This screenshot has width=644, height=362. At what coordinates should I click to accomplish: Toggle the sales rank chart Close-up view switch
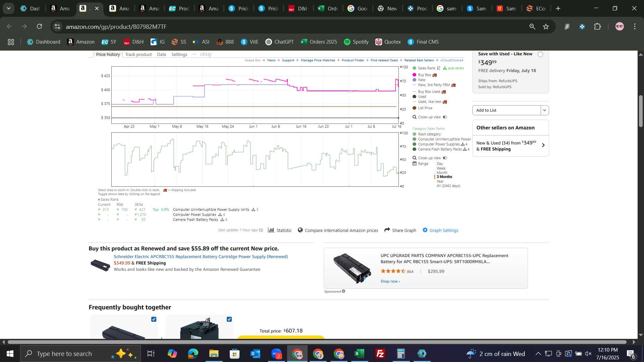click(x=445, y=158)
